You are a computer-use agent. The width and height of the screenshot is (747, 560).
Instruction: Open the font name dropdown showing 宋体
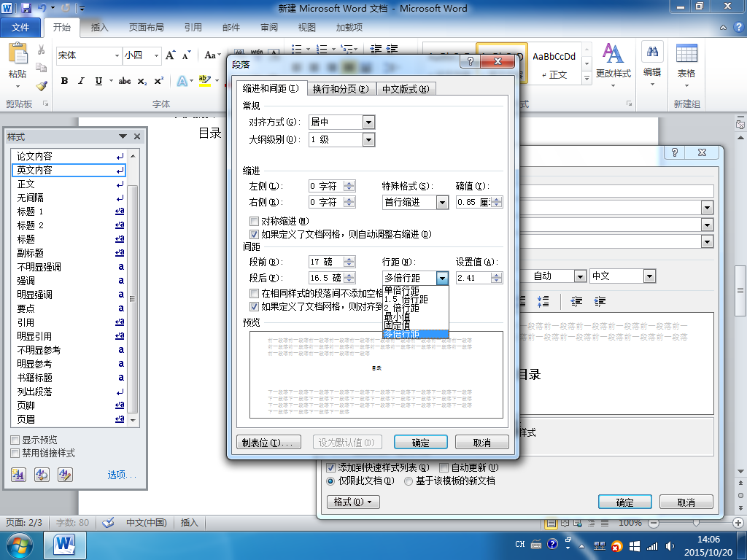(117, 55)
